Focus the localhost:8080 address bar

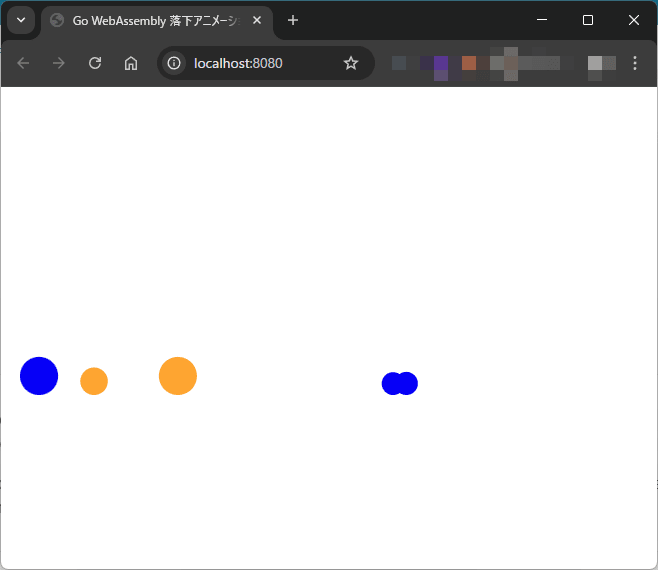click(x=265, y=63)
